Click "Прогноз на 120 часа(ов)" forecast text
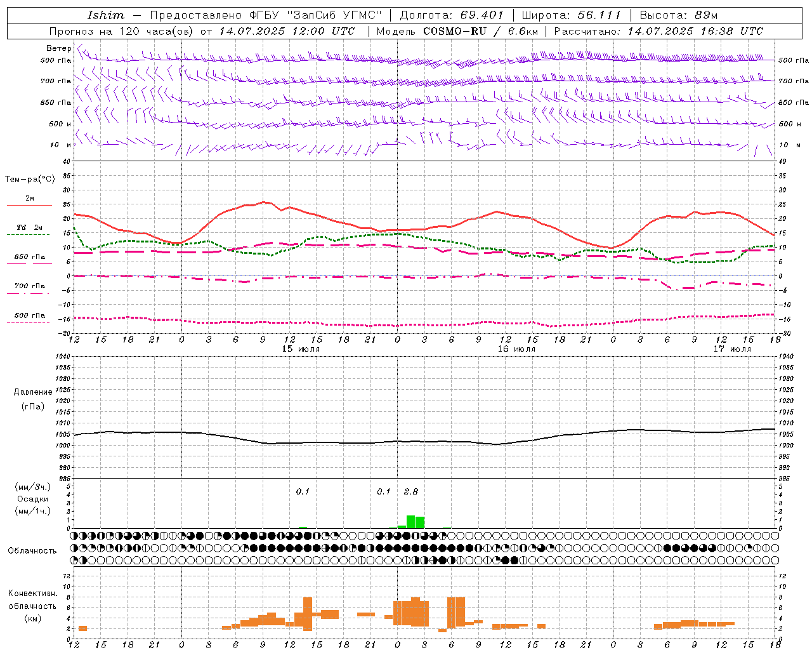Image resolution: width=812 pixels, height=650 pixels. tap(122, 31)
